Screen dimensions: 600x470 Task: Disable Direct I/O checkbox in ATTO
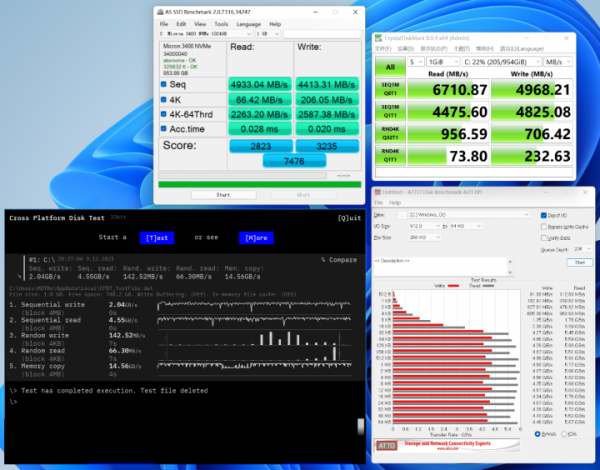click(x=544, y=215)
